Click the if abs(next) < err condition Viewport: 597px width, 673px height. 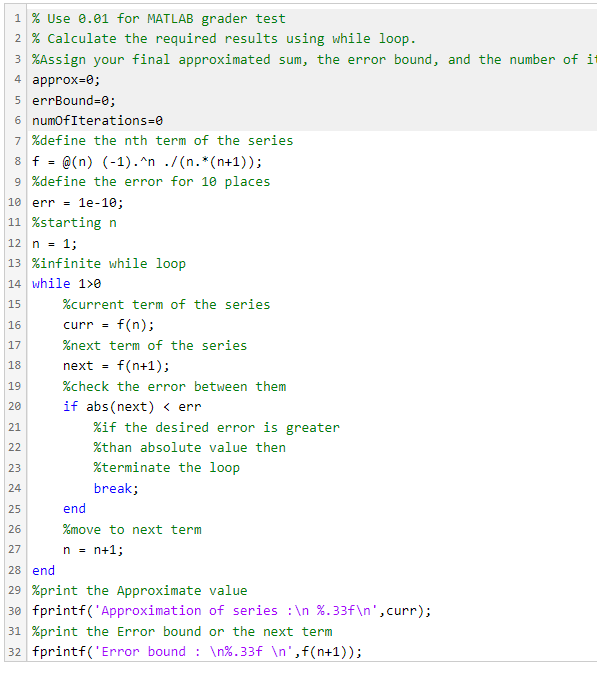click(x=132, y=406)
